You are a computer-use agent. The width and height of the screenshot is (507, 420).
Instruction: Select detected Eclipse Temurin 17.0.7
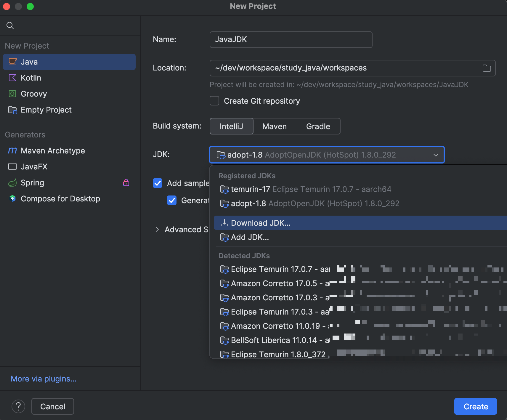point(360,269)
